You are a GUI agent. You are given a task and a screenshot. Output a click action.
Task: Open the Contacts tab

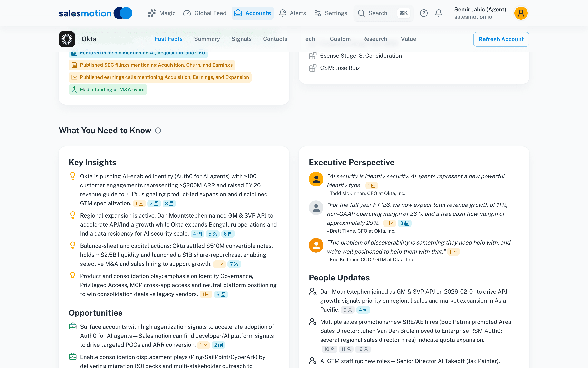pyautogui.click(x=275, y=39)
